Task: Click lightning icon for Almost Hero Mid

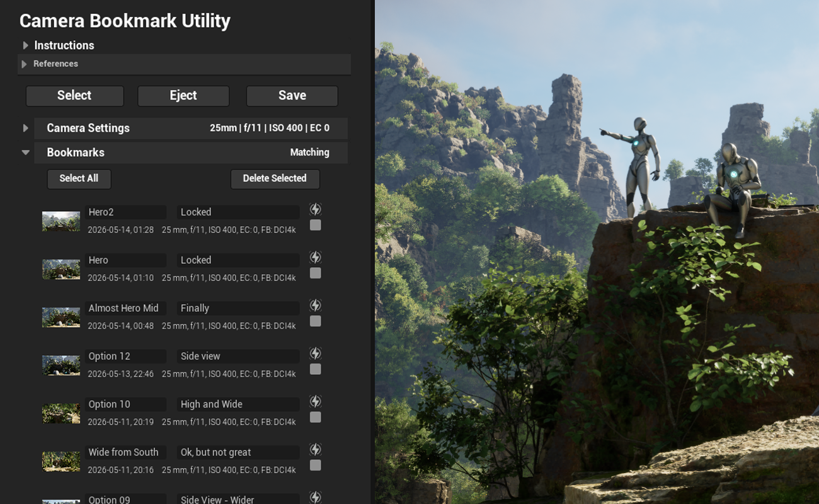Action: coord(316,306)
